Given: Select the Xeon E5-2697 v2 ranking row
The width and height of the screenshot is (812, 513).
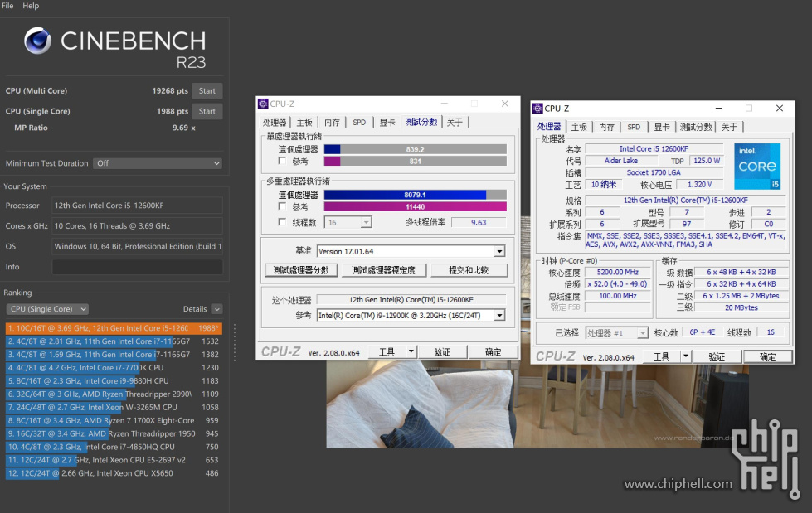Looking at the screenshot, I should click(114, 460).
